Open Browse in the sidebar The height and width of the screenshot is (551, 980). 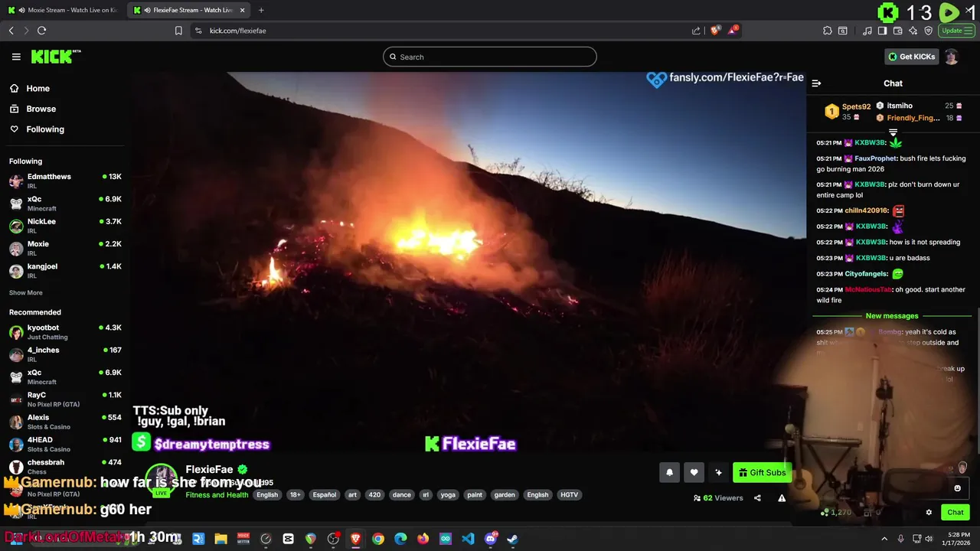(41, 109)
